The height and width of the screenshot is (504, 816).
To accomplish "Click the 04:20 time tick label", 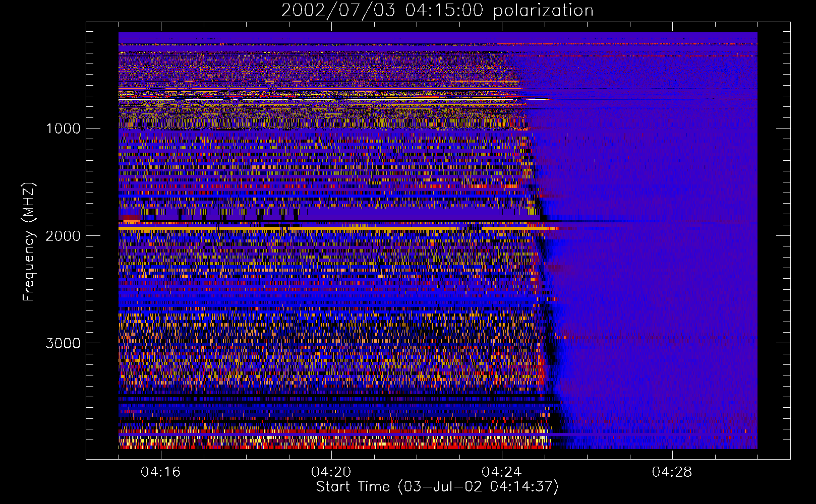I will [331, 472].
